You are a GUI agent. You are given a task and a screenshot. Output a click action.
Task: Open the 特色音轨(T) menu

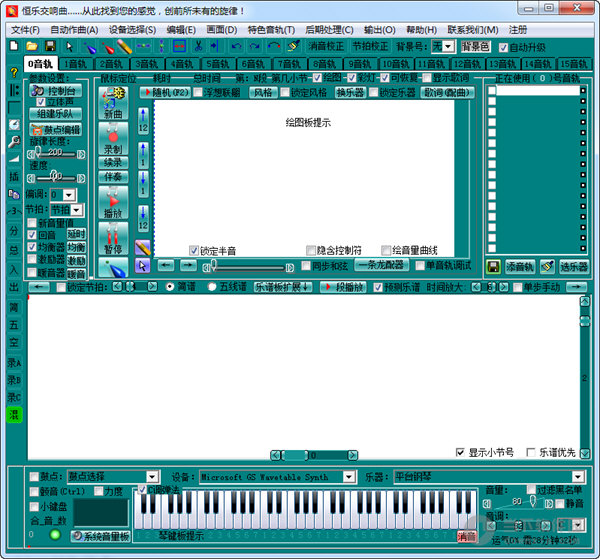coord(271,30)
